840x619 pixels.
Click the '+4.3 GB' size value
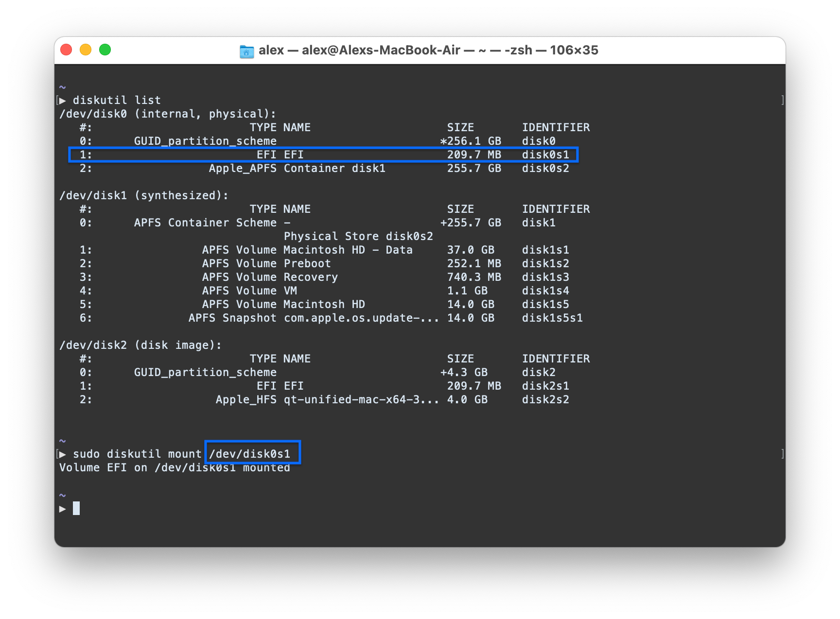[x=464, y=372]
